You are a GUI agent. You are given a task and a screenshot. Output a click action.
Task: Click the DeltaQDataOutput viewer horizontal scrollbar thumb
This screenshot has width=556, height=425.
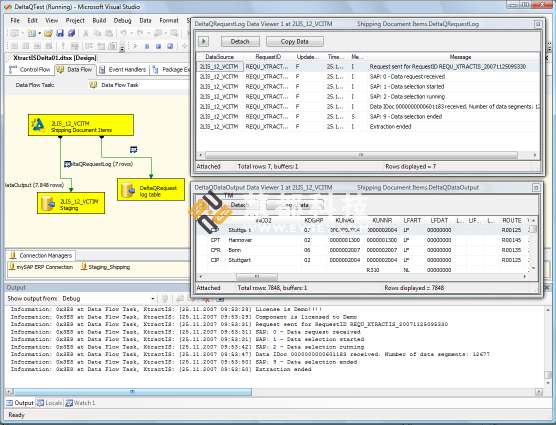[257, 276]
